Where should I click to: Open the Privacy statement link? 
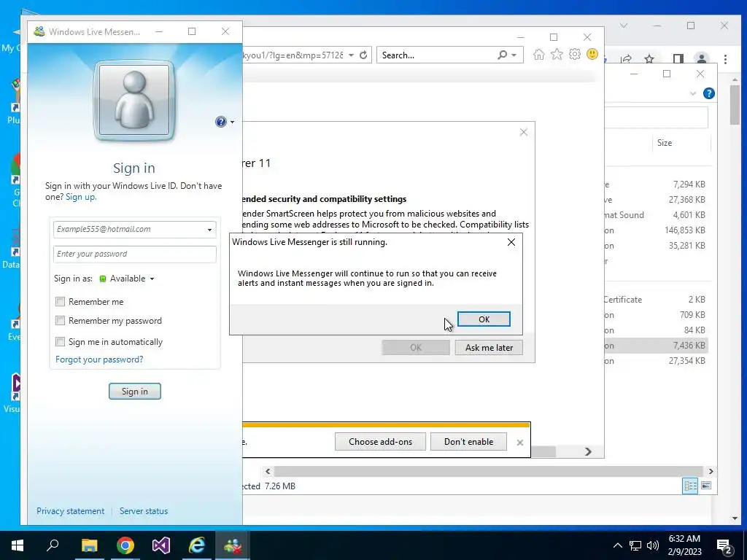(x=71, y=511)
